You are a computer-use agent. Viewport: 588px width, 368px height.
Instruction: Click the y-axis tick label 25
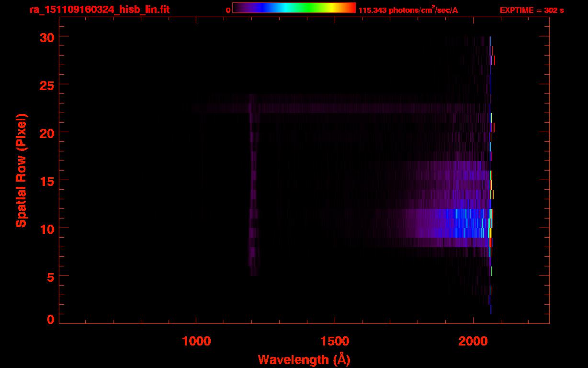(47, 85)
